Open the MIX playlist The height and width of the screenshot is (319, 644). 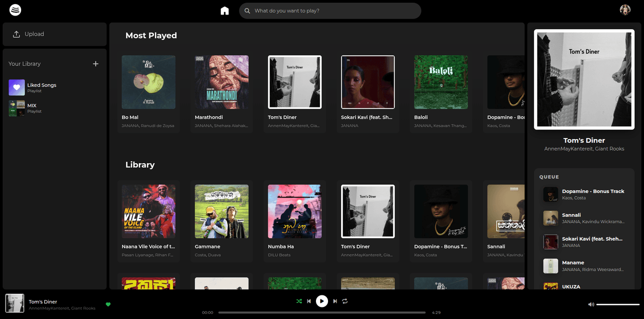point(54,108)
